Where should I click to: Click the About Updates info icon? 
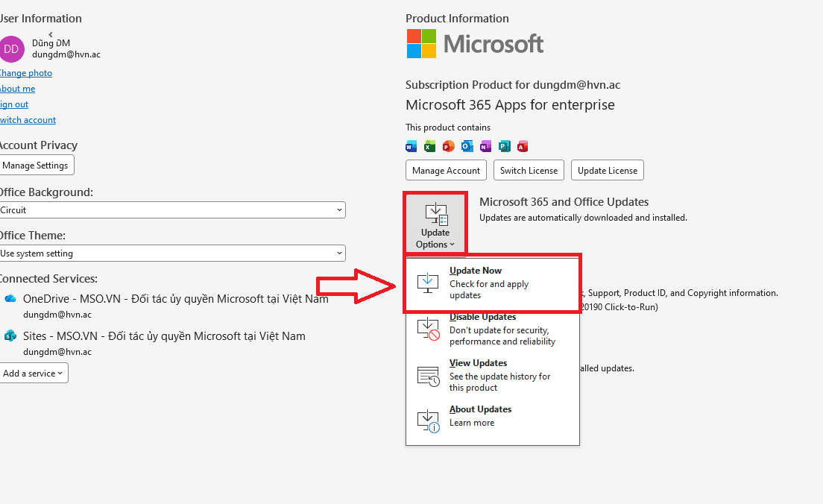429,421
